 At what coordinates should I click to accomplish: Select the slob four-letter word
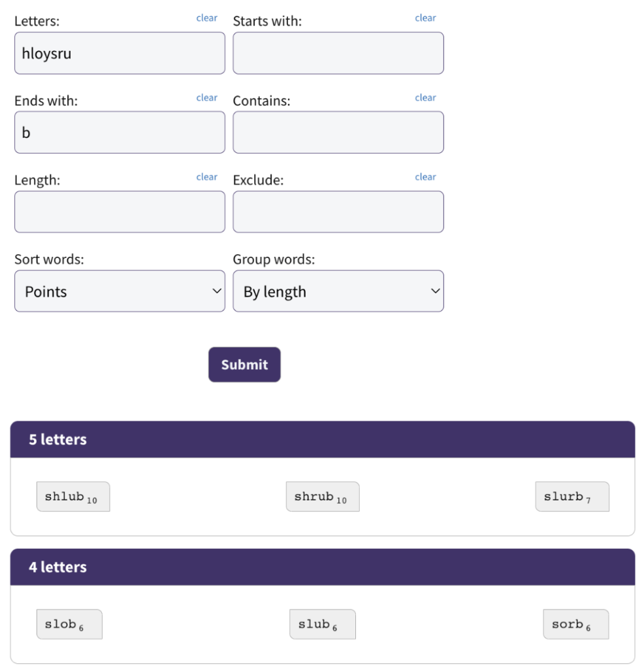69,624
